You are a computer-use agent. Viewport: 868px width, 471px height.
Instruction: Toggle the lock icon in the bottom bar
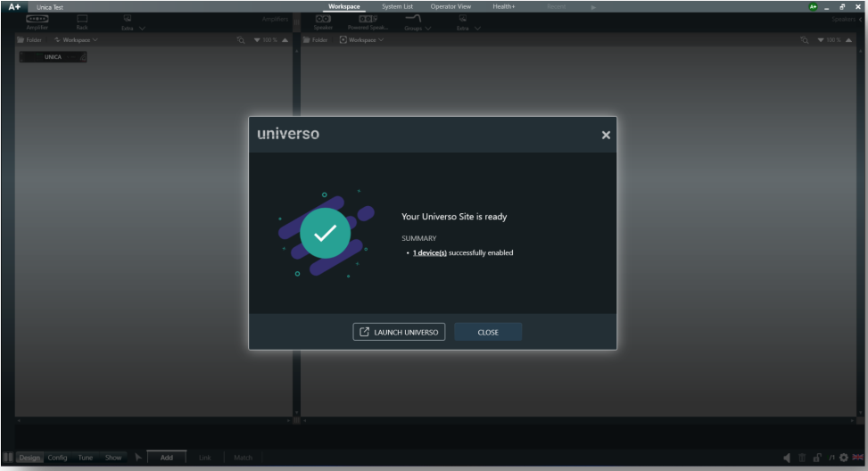(x=817, y=458)
